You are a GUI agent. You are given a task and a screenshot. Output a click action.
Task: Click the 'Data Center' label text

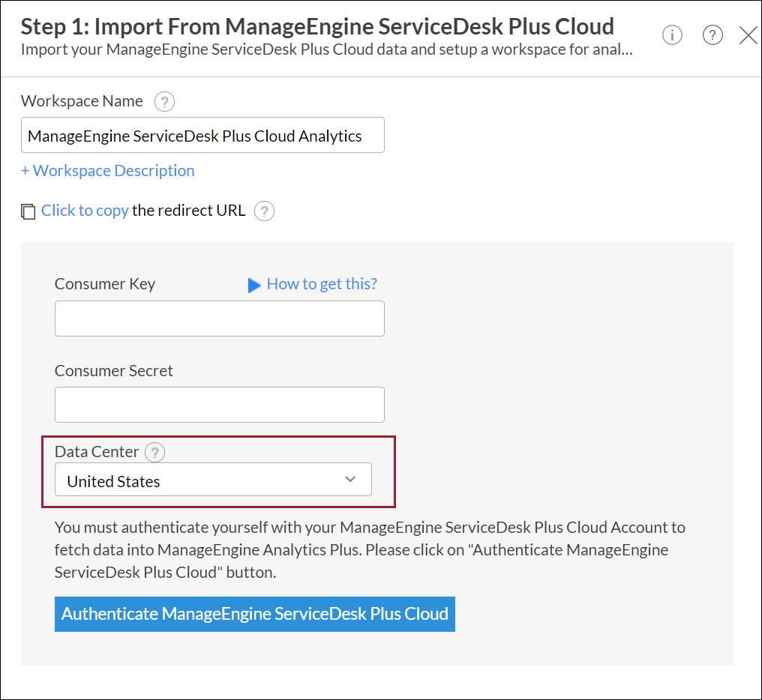[x=97, y=452]
